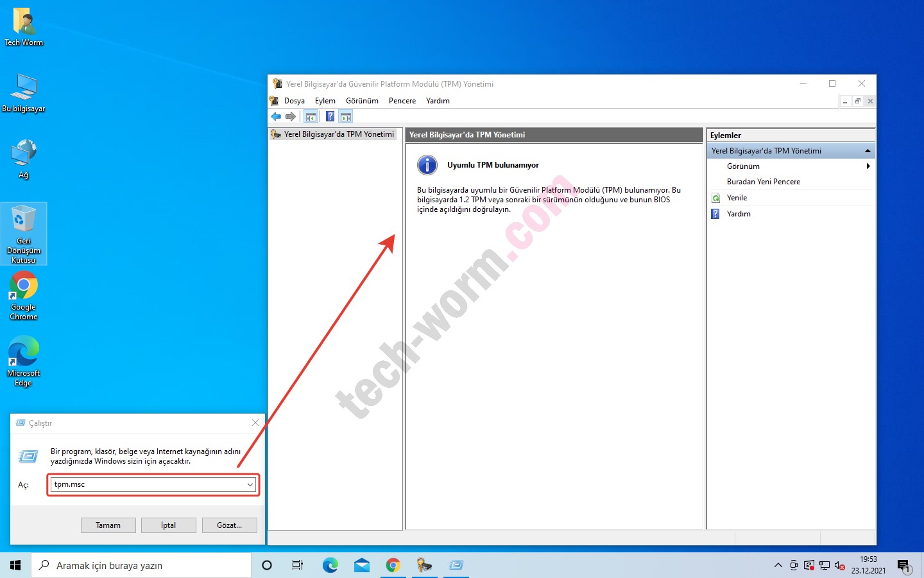
Task: Open the Dosya menu
Action: (x=294, y=101)
